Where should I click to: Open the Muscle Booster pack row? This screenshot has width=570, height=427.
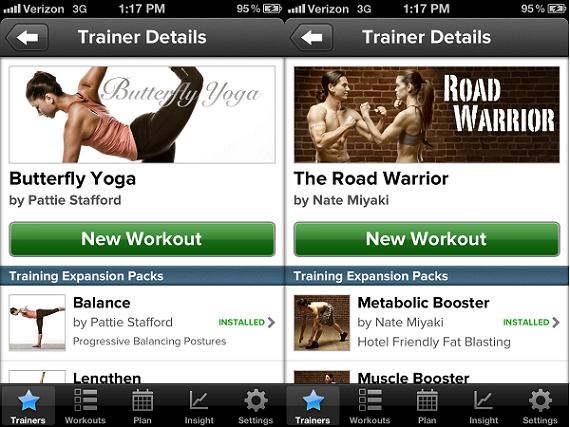pyautogui.click(x=427, y=373)
